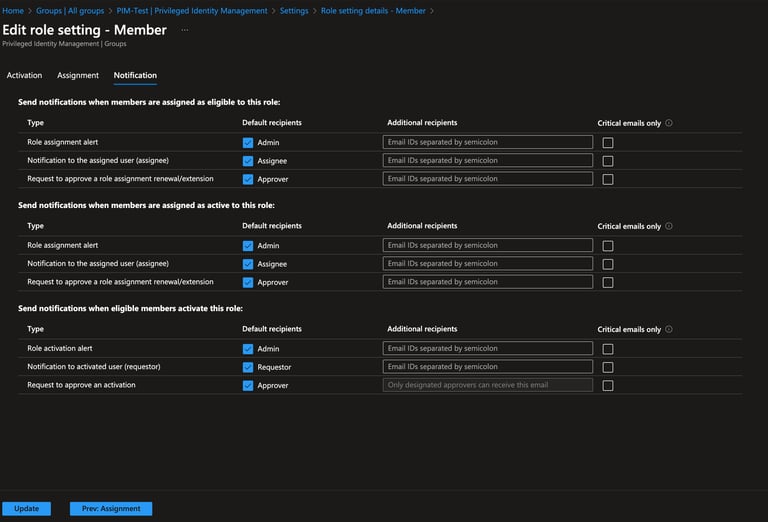Click the 'Edit role setting - Member' title
The height and width of the screenshot is (522, 768).
point(84,30)
